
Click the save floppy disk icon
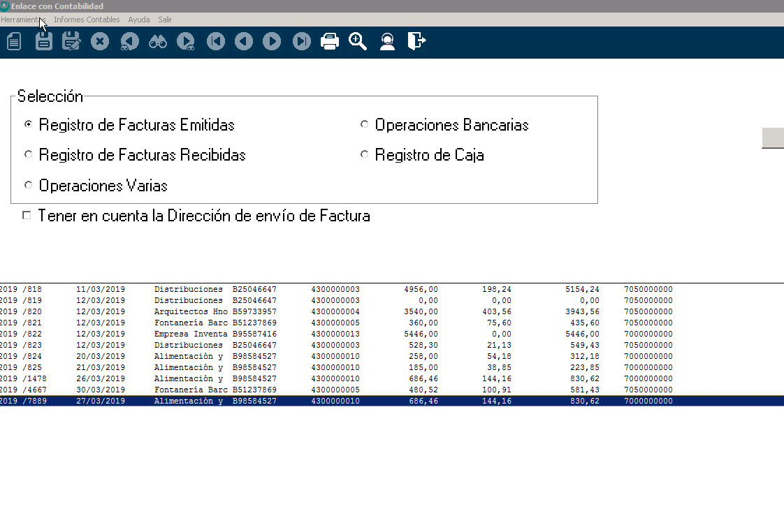pyautogui.click(x=44, y=42)
